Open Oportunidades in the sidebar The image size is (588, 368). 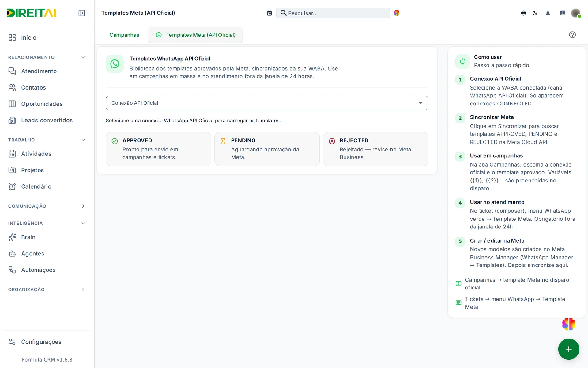tap(47, 104)
